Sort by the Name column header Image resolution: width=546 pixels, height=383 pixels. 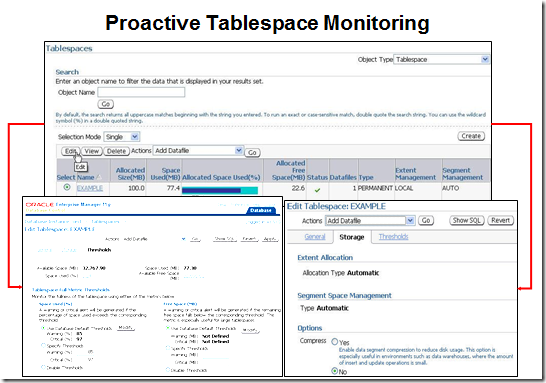click(86, 177)
